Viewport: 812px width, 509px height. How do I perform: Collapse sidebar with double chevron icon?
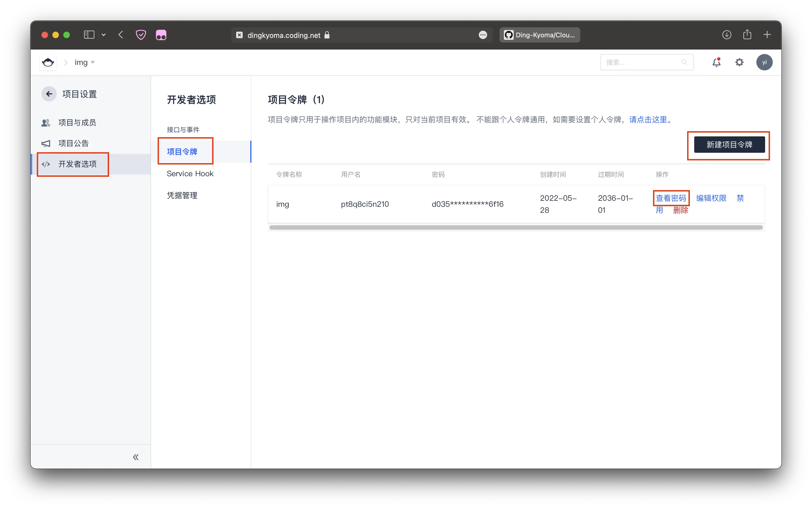136,457
